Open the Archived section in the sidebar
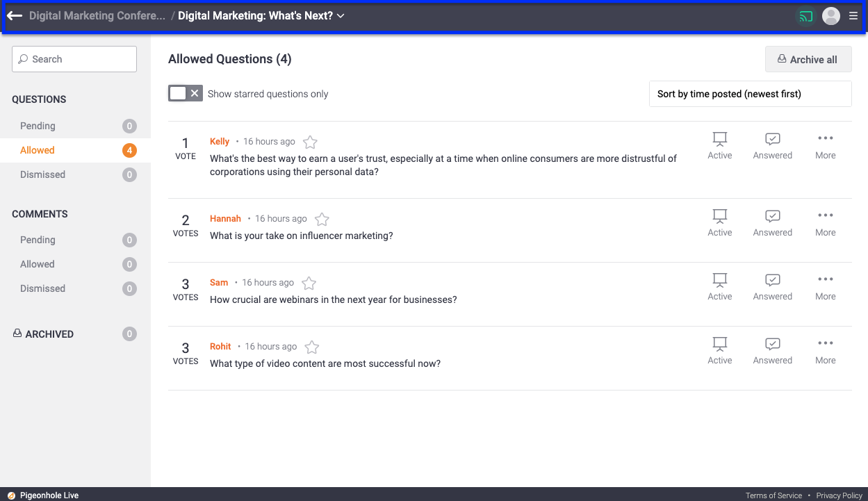The height and width of the screenshot is (501, 868). tap(49, 334)
